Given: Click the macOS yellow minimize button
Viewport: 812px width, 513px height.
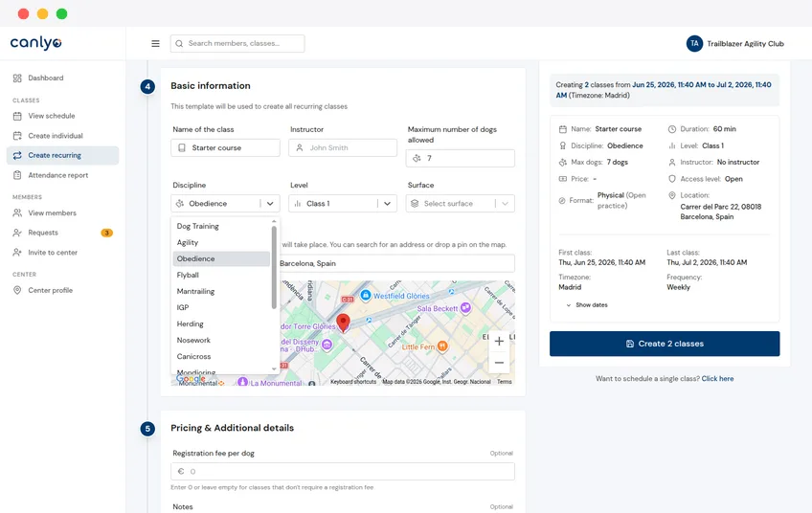Looking at the screenshot, I should pos(42,14).
